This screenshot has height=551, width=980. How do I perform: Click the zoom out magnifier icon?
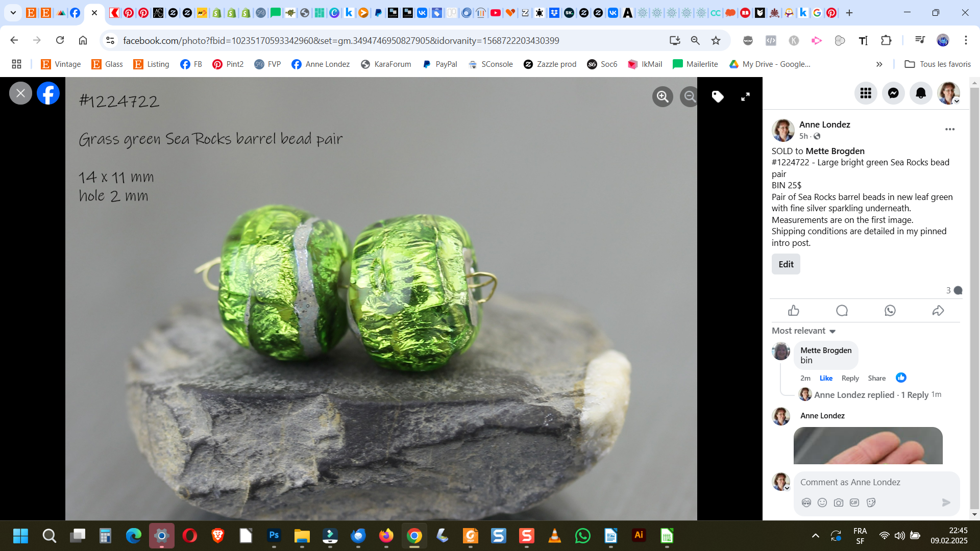(x=690, y=96)
